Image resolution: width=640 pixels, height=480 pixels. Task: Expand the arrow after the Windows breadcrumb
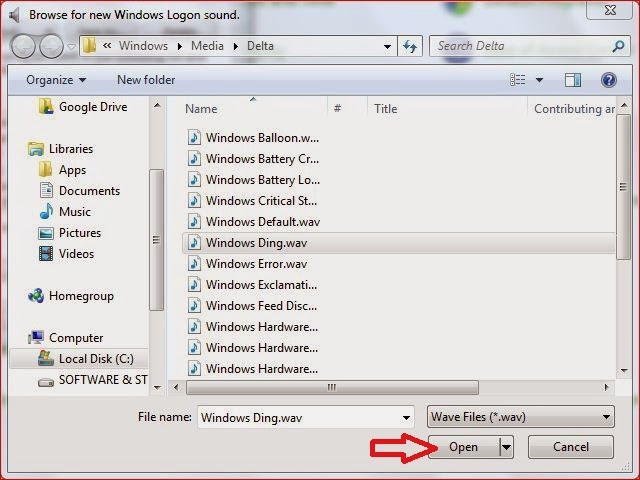(180, 47)
